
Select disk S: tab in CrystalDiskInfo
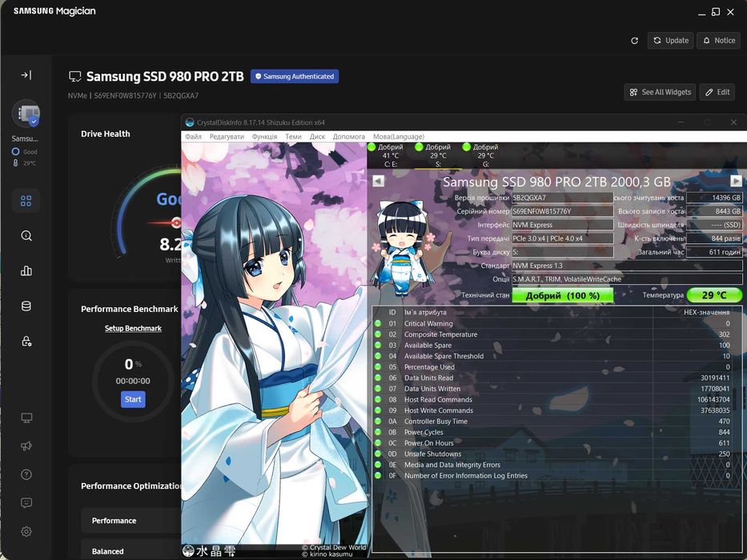tap(438, 156)
